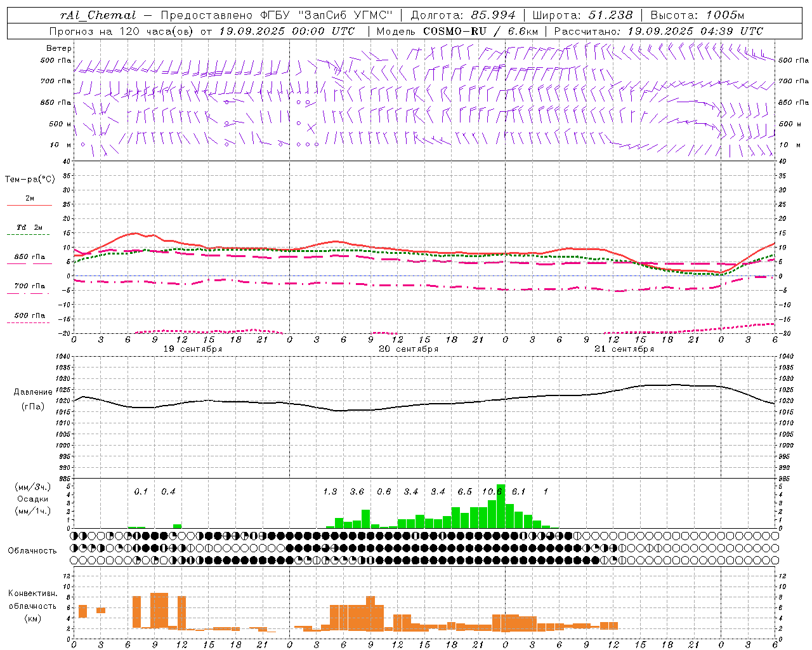Click the 'Облачность' cloud cover label
Viewport: 812px width, 650px height.
32,551
